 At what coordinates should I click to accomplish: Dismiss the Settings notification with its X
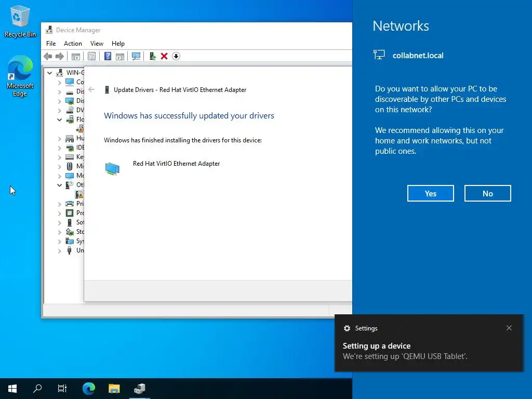[x=509, y=328]
